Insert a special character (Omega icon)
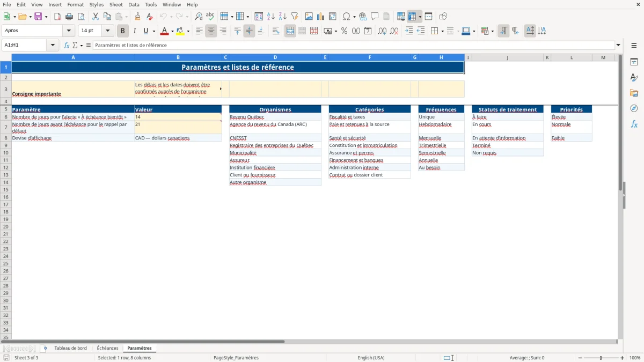The width and height of the screenshot is (644, 362). 347,17
